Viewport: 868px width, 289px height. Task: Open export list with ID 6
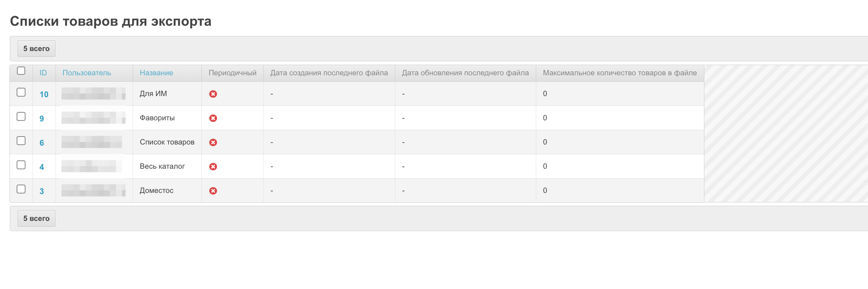[x=42, y=143]
